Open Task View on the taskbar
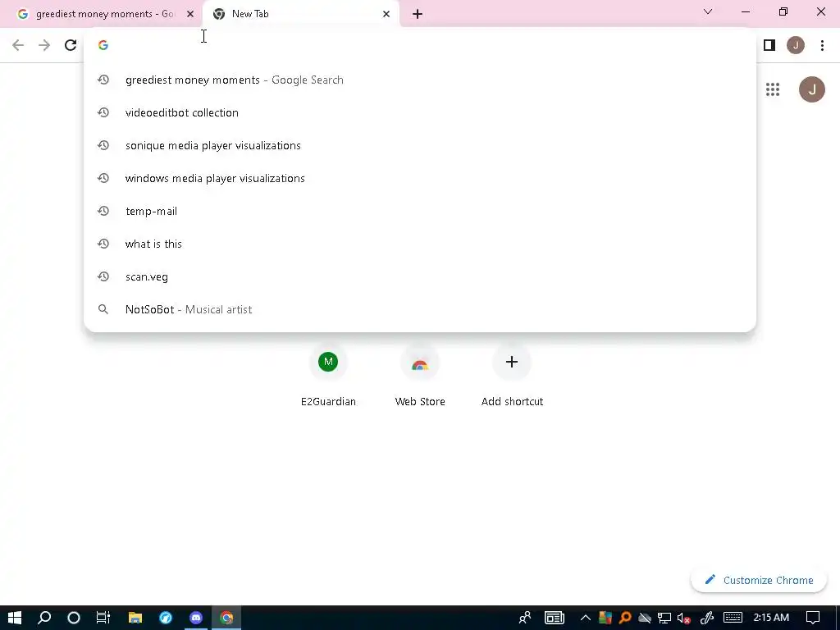840x630 pixels. [x=103, y=618]
